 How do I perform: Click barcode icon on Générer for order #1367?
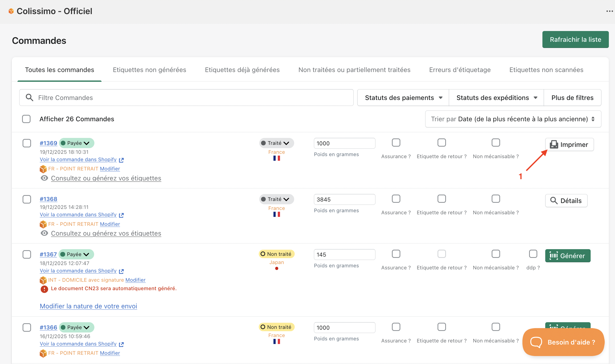[x=553, y=256]
